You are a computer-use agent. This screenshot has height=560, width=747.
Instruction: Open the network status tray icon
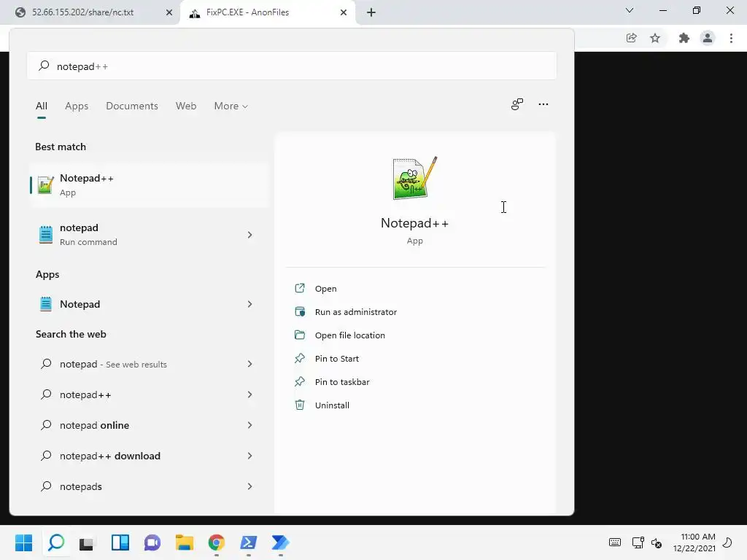[x=638, y=542]
